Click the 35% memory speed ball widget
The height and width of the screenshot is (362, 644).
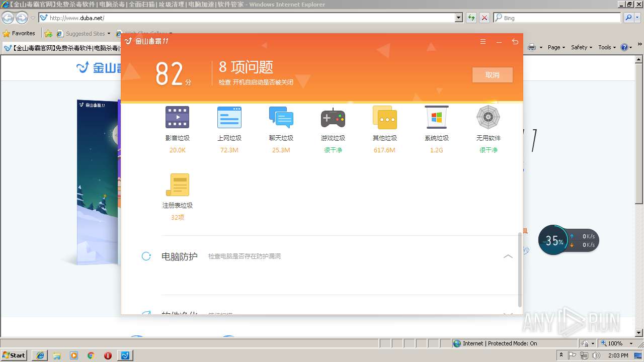point(553,240)
